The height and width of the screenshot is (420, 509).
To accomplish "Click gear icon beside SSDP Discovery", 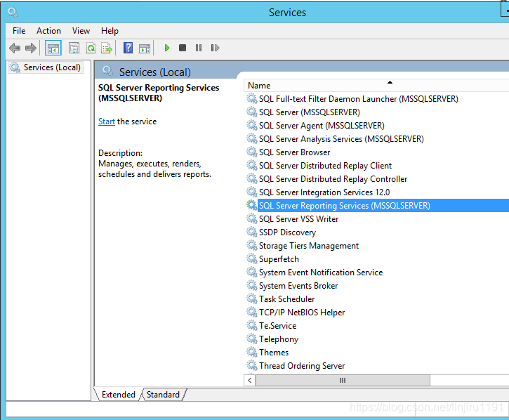I will pos(251,232).
